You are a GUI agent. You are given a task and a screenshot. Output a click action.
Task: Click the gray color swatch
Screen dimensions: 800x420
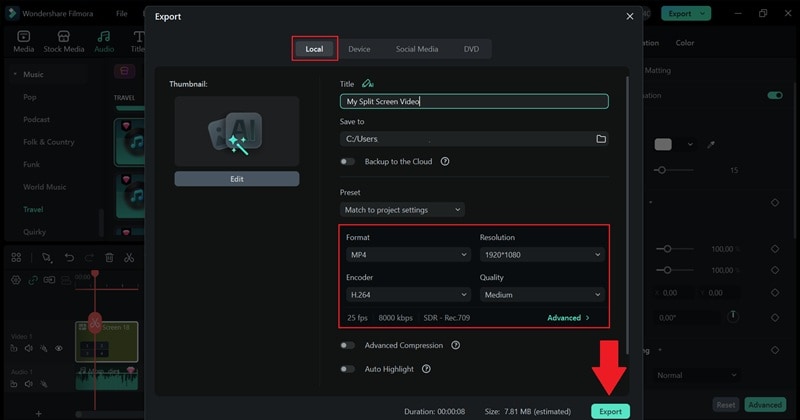pos(663,145)
